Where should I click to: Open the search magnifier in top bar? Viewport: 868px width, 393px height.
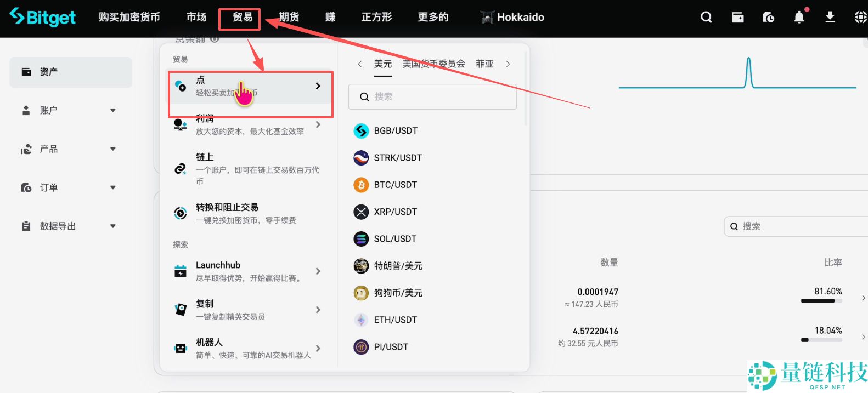706,18
